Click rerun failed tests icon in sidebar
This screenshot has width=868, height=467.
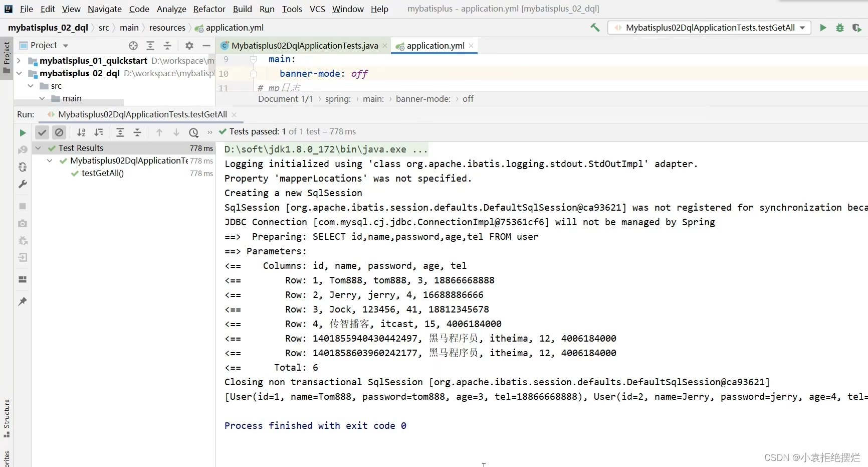23,150
